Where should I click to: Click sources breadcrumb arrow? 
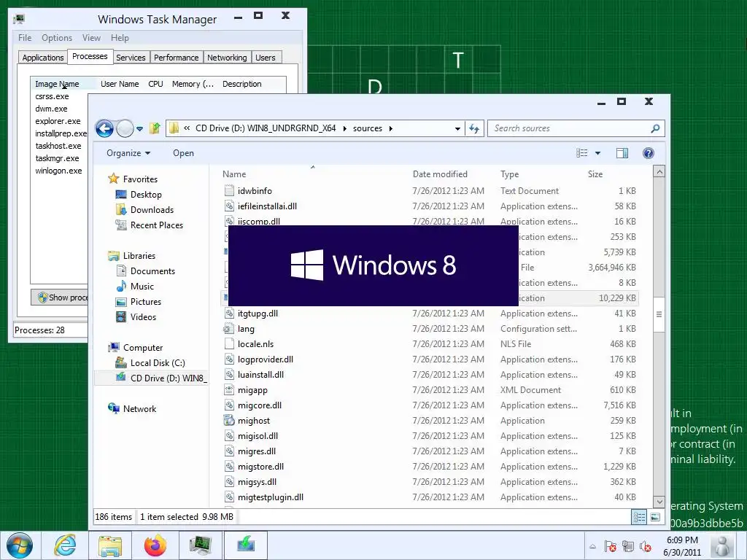click(x=391, y=128)
